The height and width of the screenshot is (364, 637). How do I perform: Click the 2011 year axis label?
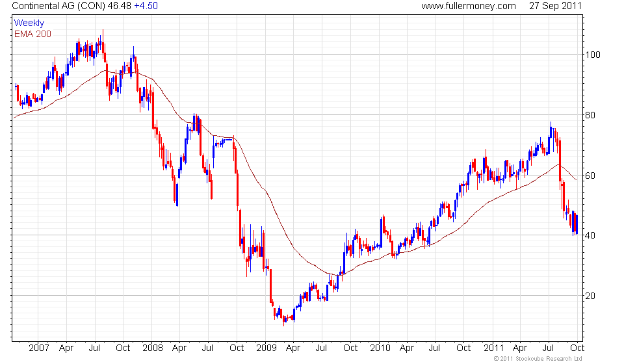click(493, 348)
